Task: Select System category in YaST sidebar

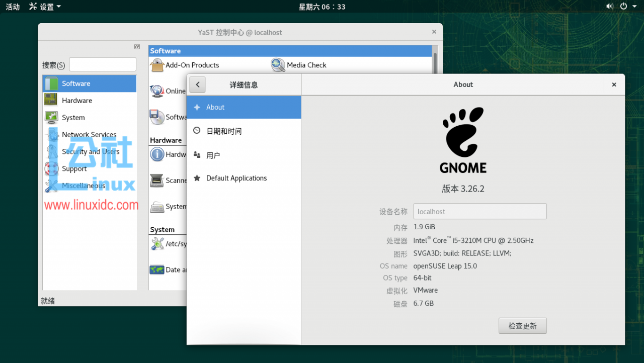Action: pos(90,118)
